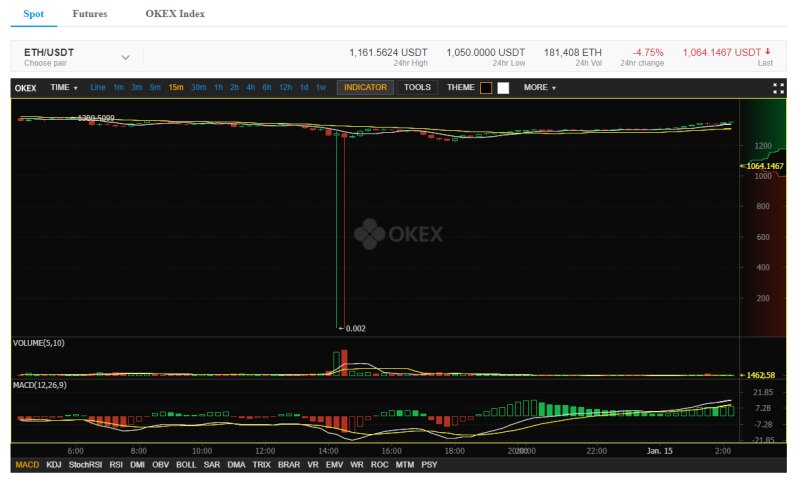Activate the TRIX indicator
Image resolution: width=800 pixels, height=480 pixels.
coord(262,465)
